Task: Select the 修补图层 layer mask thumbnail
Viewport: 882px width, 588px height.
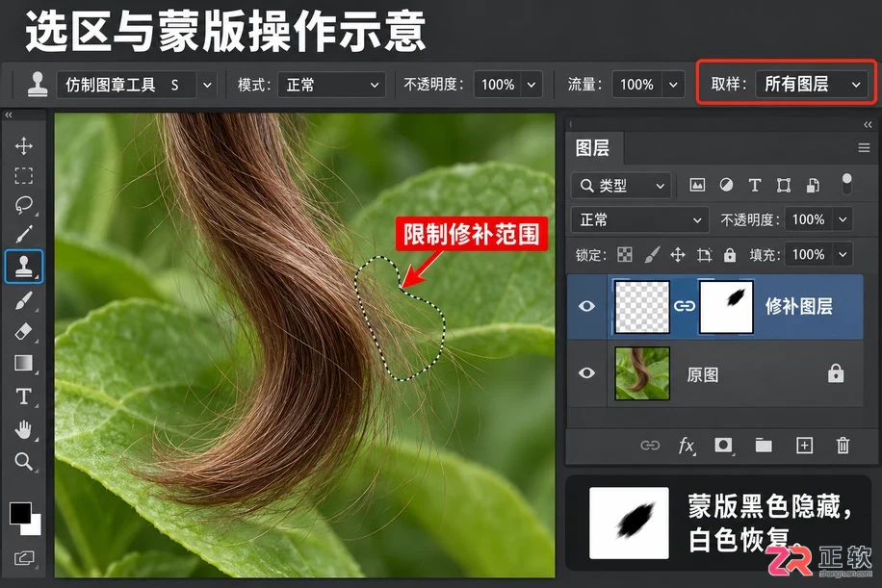Action: (726, 307)
